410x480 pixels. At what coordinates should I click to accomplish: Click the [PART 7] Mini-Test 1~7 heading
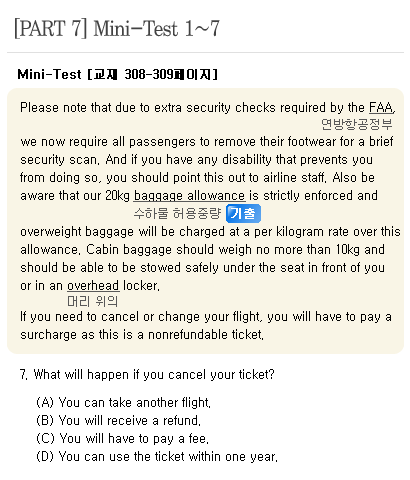click(x=117, y=29)
